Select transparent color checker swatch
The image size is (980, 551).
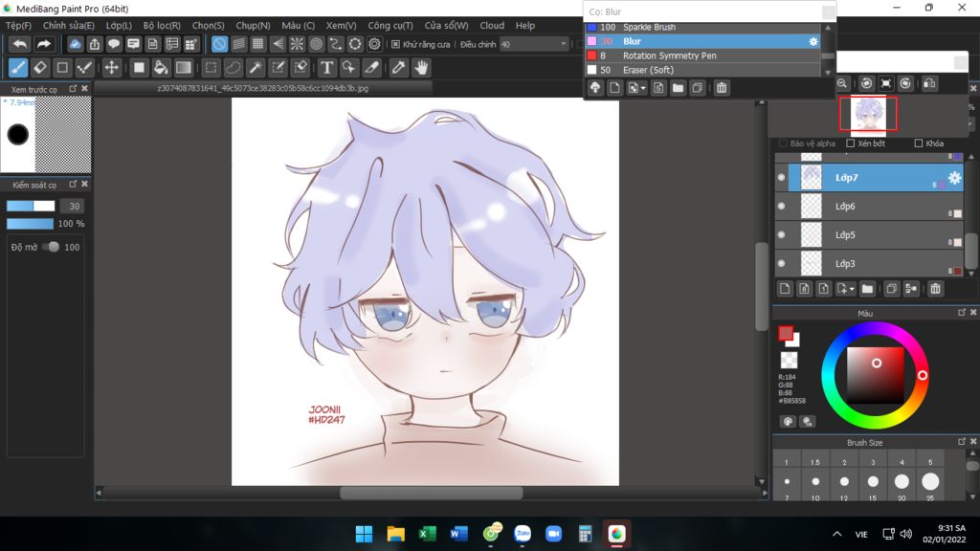point(789,361)
